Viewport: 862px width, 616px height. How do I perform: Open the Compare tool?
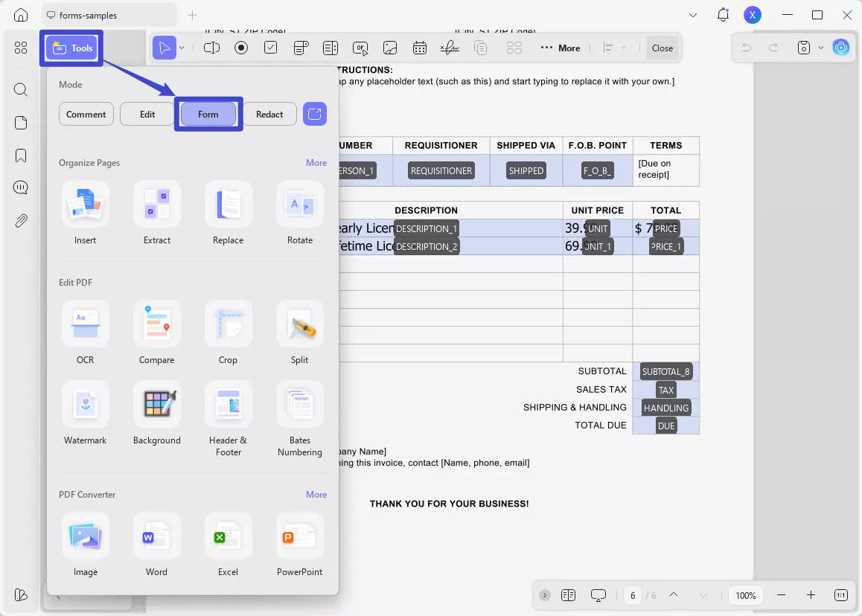[156, 333]
